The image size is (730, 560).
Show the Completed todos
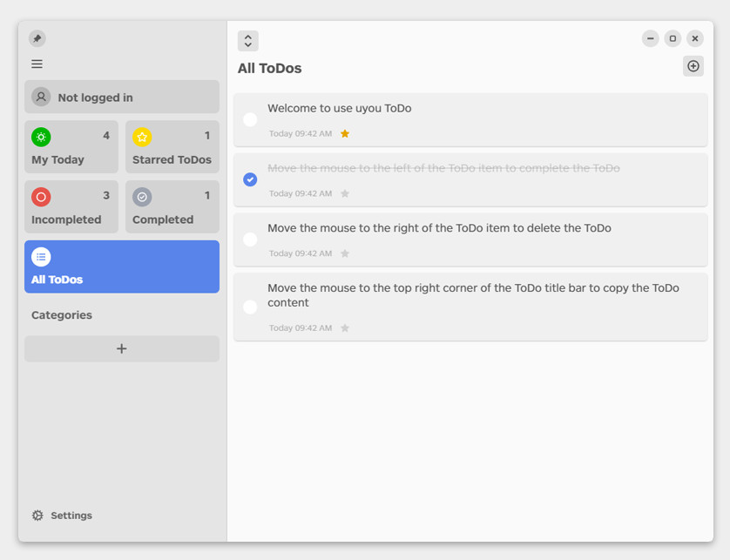click(x=172, y=206)
